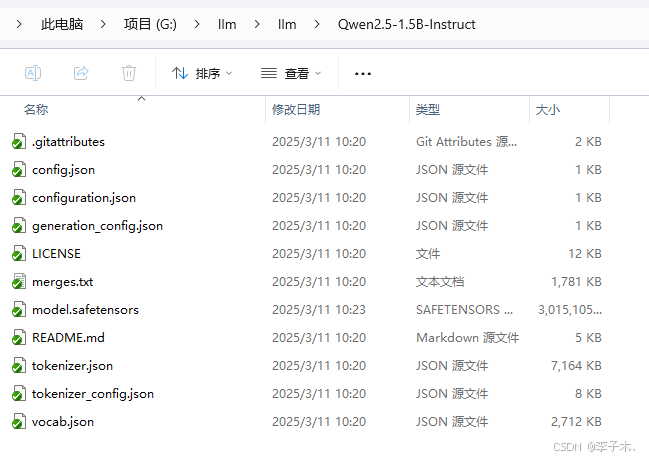This screenshot has height=458, width=649.
Task: Click the tokenizer_config.json file name
Action: click(x=93, y=394)
